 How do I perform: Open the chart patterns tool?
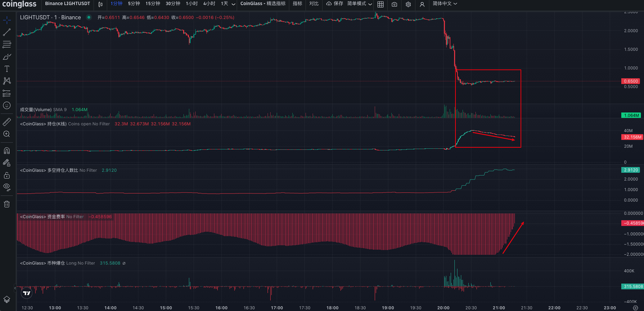(x=7, y=81)
